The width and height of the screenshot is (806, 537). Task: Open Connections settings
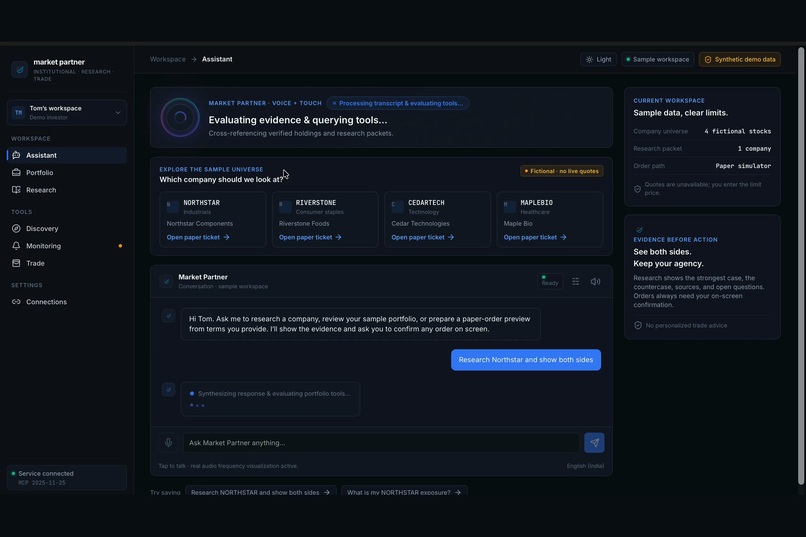pyautogui.click(x=67, y=302)
